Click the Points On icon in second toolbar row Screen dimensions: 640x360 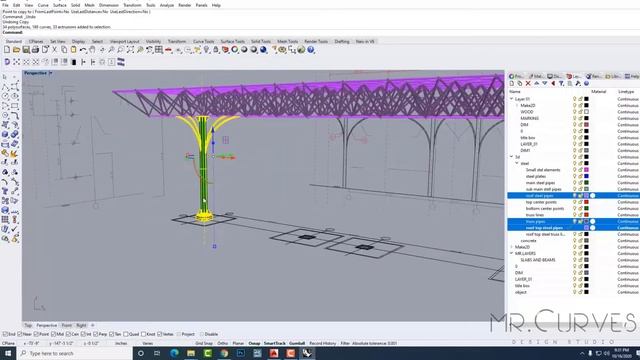pyautogui.click(x=16, y=62)
